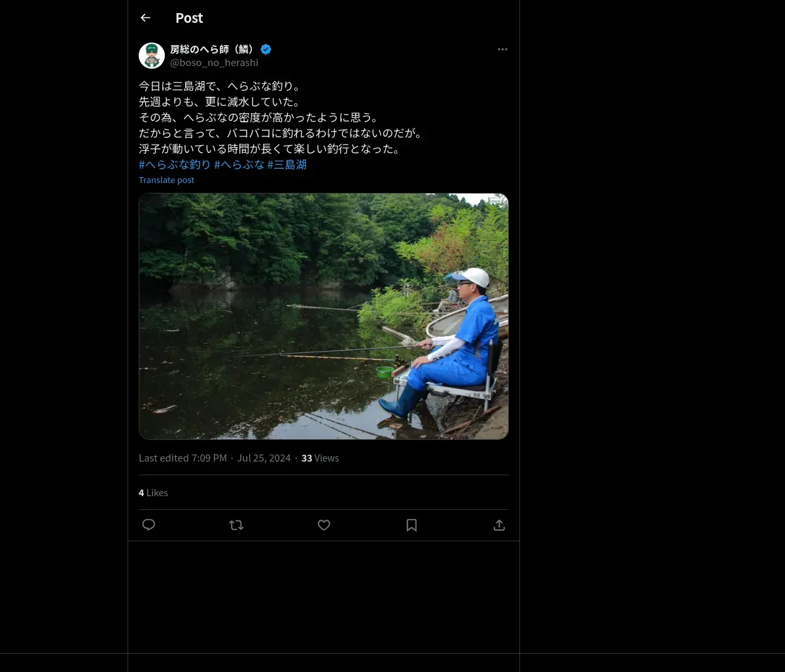
Task: Open hashtag #三島湖
Action: pos(287,165)
